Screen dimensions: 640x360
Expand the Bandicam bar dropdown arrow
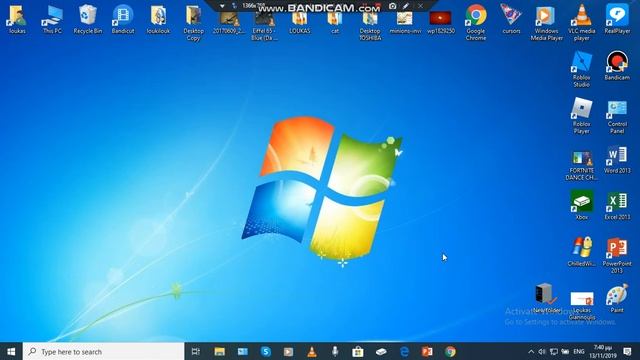(x=222, y=6)
